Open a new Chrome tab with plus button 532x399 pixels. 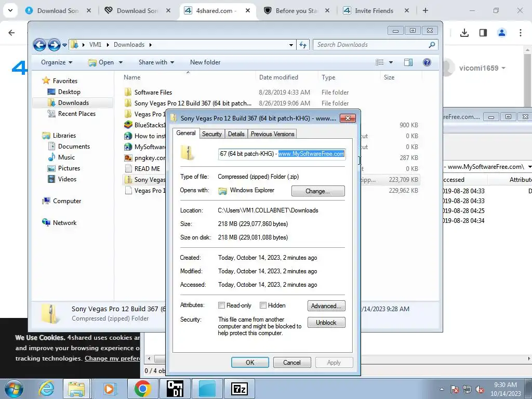(425, 10)
